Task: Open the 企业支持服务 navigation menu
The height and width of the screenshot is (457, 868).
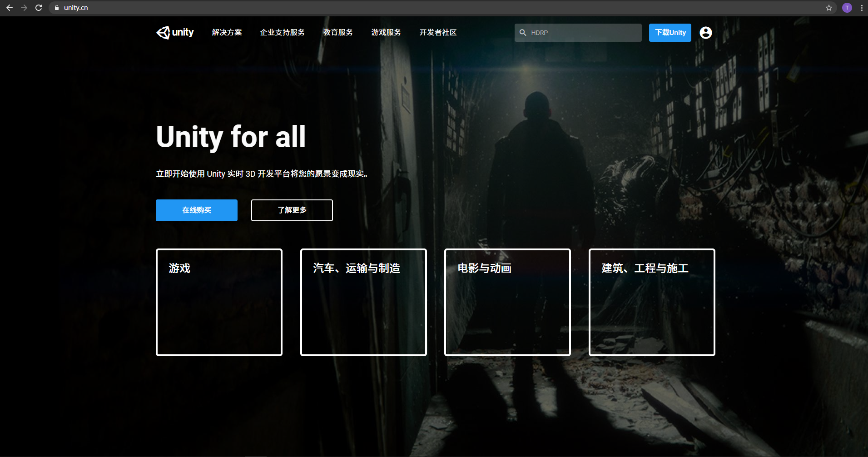Action: click(282, 32)
